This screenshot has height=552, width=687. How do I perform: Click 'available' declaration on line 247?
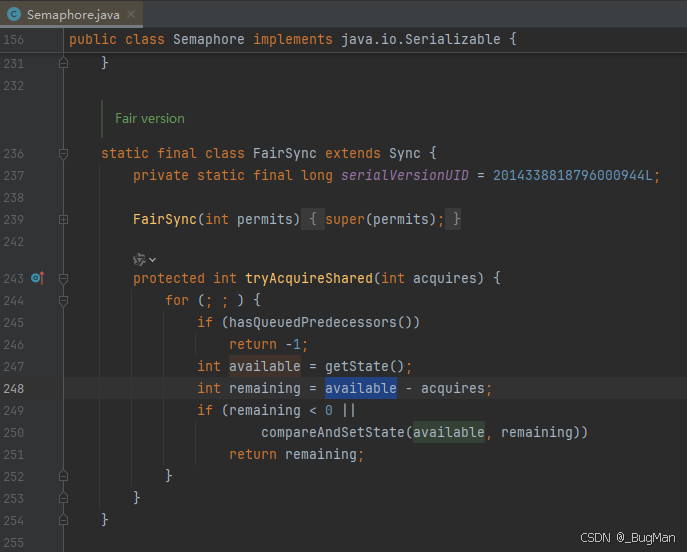tap(265, 366)
